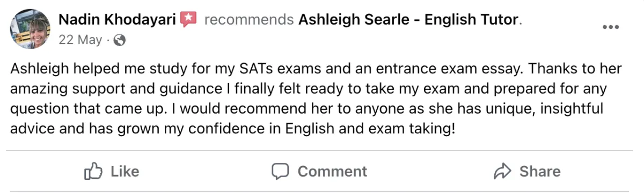644x196 pixels.
Task: Open Ashleigh Searle - English Tutor page link
Action: point(409,20)
